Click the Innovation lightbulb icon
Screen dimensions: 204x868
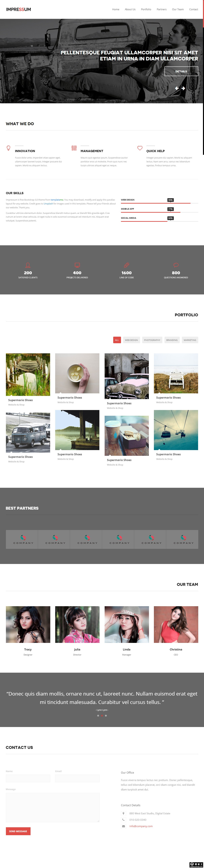(8, 148)
